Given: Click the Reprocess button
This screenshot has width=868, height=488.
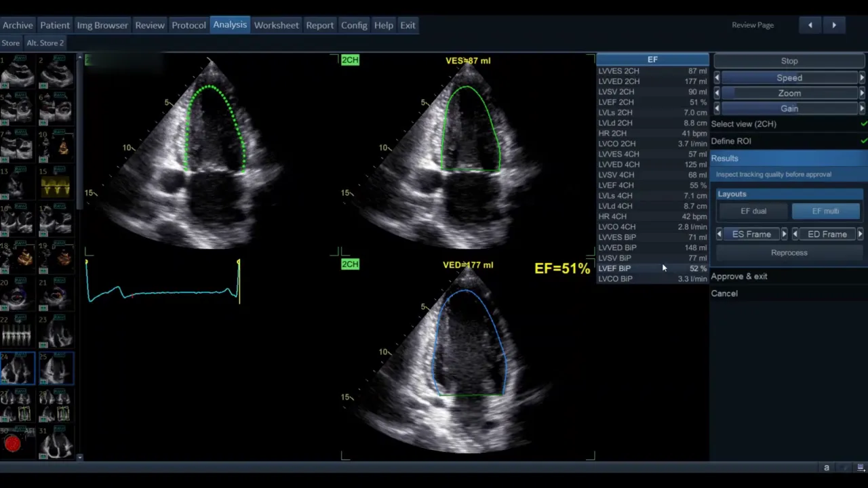Looking at the screenshot, I should click(x=789, y=253).
